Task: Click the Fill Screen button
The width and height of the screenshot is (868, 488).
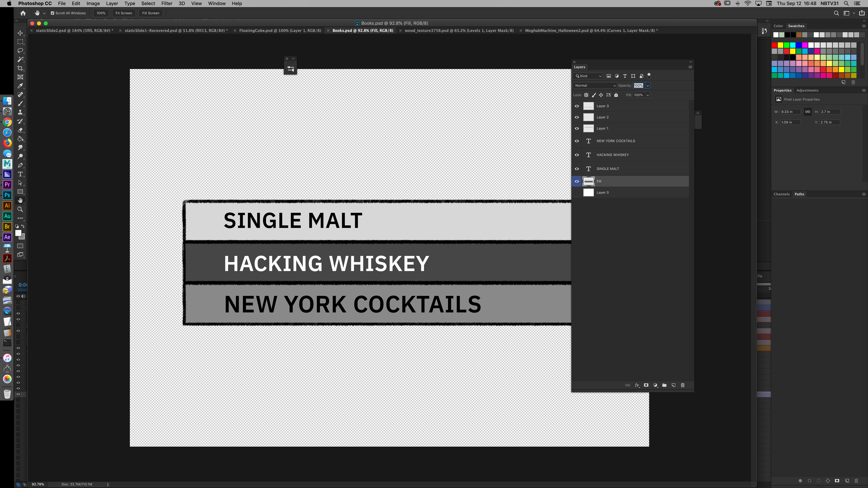Action: pyautogui.click(x=150, y=13)
